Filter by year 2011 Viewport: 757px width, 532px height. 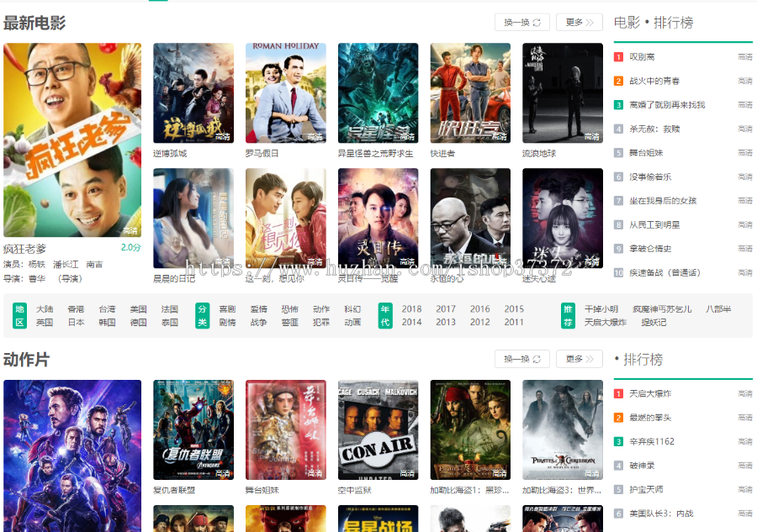(x=514, y=322)
